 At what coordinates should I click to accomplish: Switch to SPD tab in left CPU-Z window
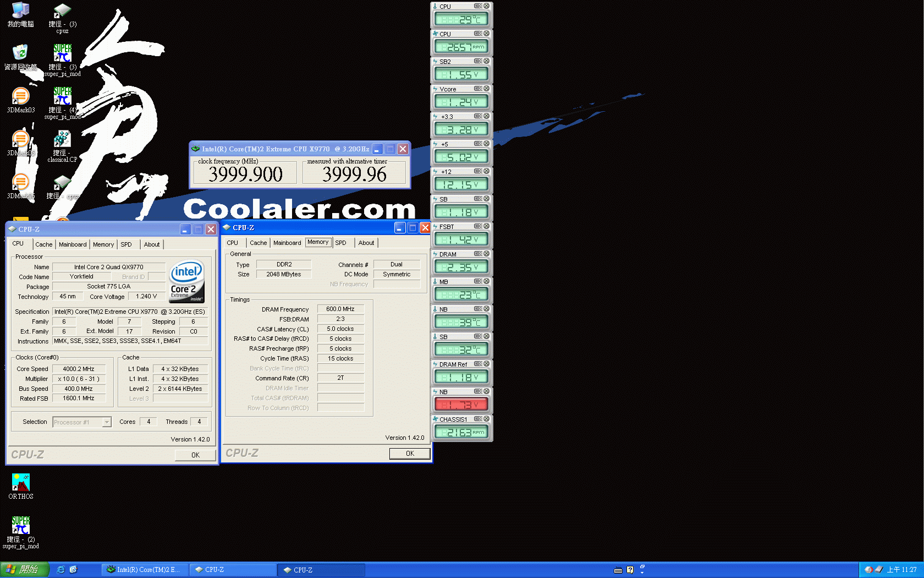pyautogui.click(x=127, y=244)
